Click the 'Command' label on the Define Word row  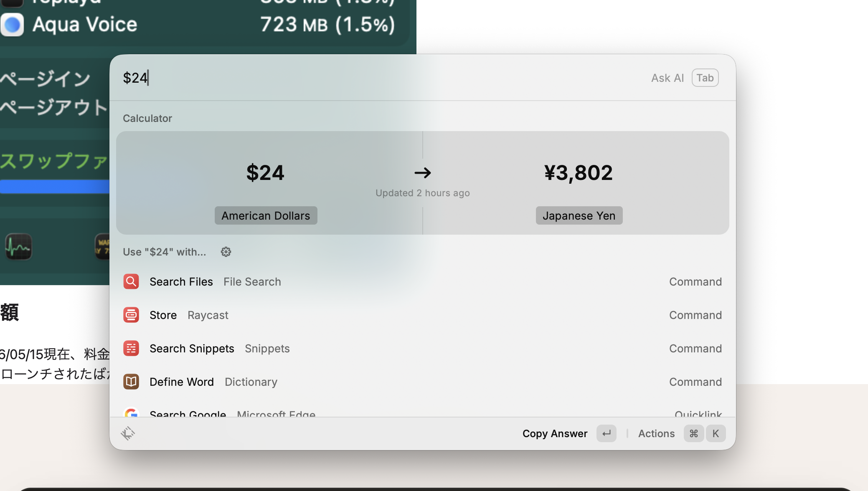point(695,382)
